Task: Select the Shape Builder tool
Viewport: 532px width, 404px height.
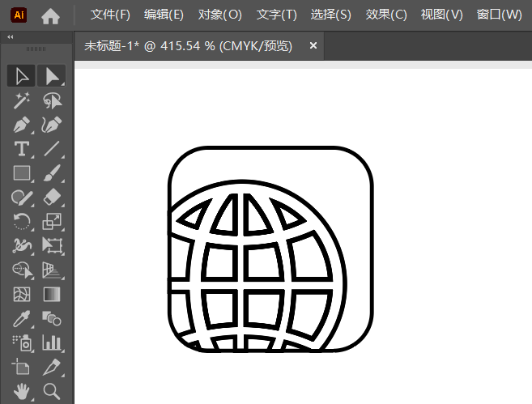Action: 23,270
